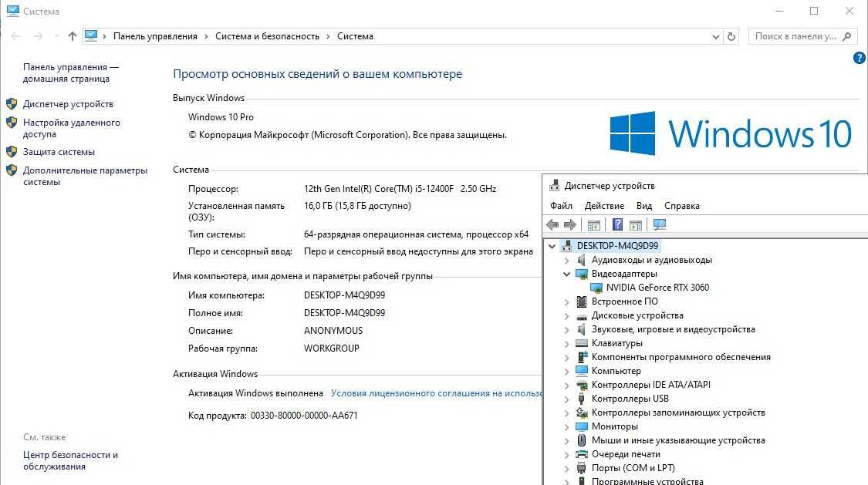868x485 pixels.
Task: Click the WORKGROUP value
Action: (x=331, y=349)
